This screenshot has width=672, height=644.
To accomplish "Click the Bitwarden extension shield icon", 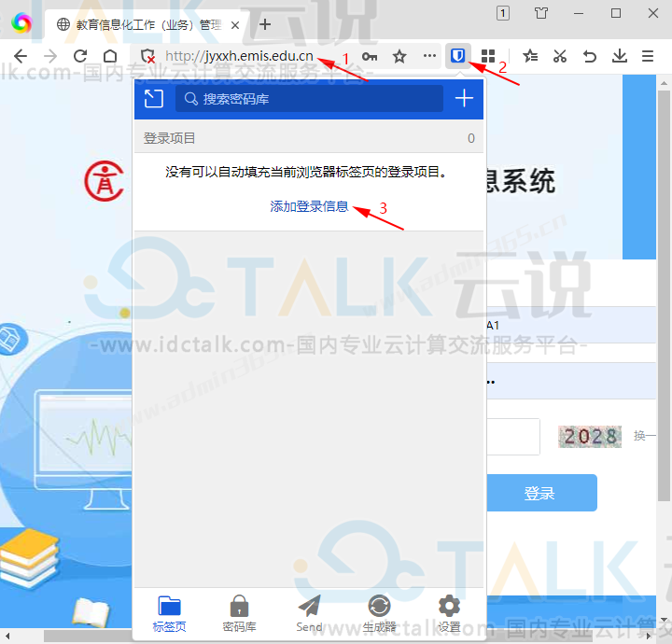I will pos(457,56).
